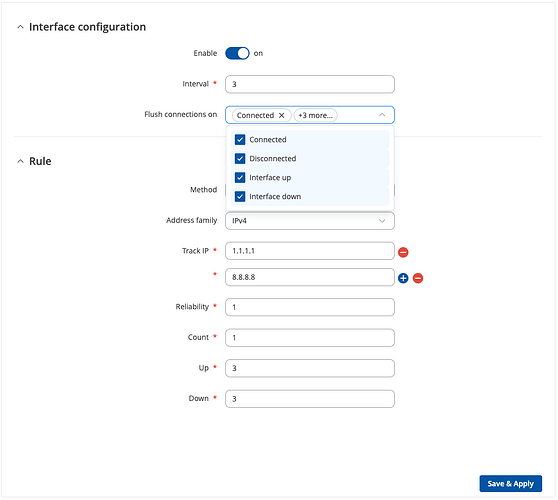Collapse the Rule section
558x500 pixels.
pos(20,161)
